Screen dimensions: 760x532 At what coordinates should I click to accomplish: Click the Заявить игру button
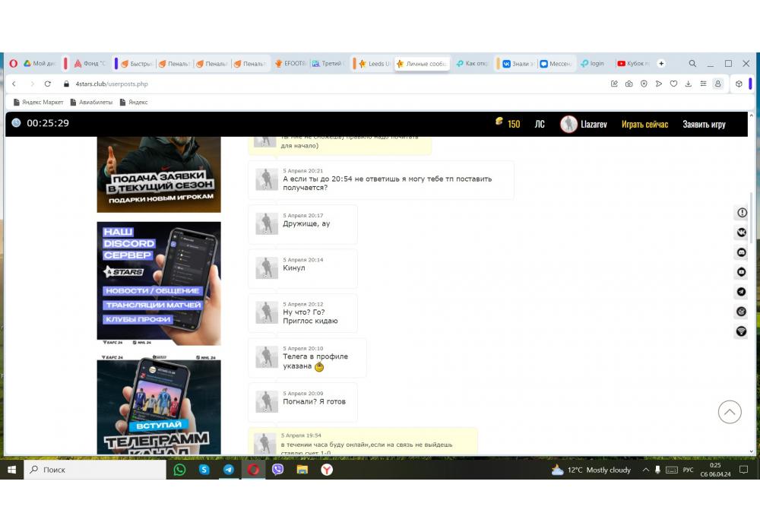click(704, 124)
